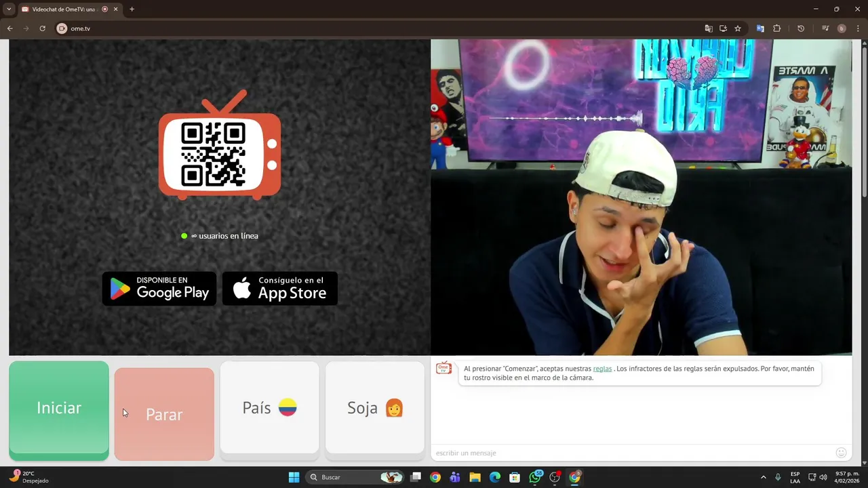Open the translate page icon
This screenshot has height=488, width=868.
[x=709, y=28]
